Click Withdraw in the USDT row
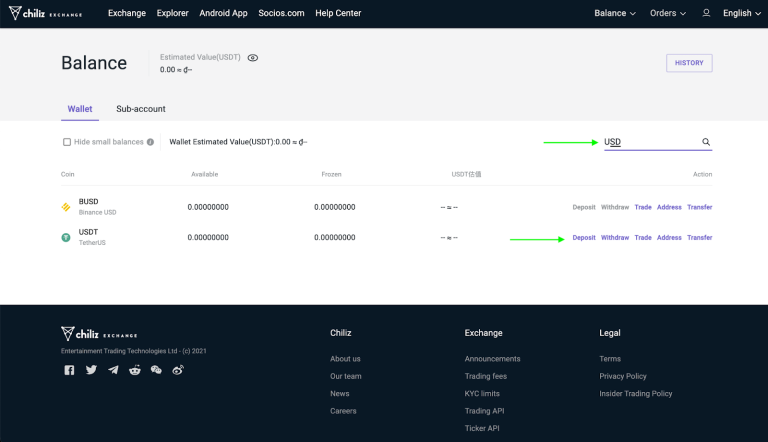This screenshot has height=442, width=768. (x=615, y=238)
